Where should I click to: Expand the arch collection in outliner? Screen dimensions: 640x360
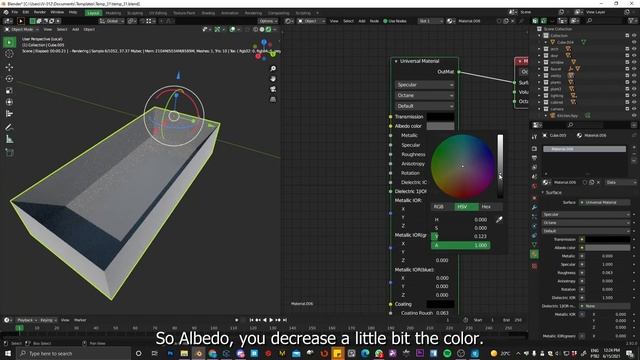coord(540,49)
